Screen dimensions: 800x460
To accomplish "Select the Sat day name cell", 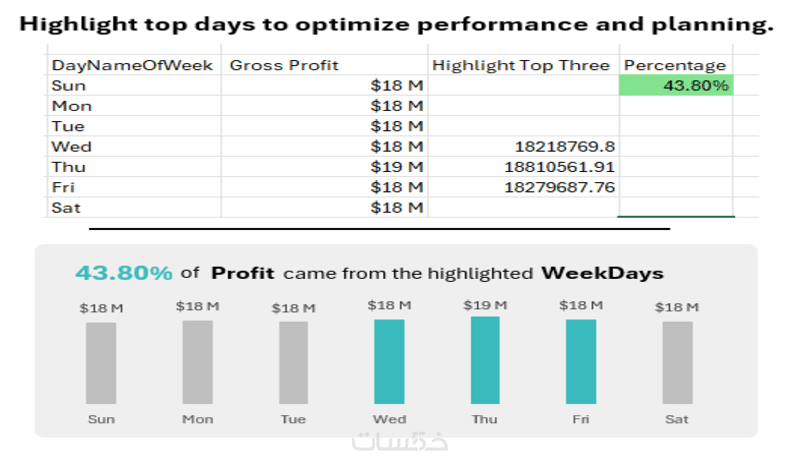I will (x=132, y=207).
